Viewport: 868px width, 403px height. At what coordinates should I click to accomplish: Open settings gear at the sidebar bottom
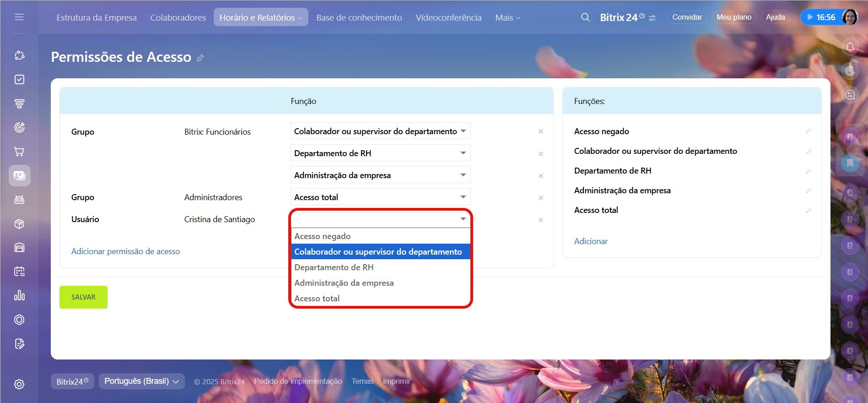pos(19,384)
